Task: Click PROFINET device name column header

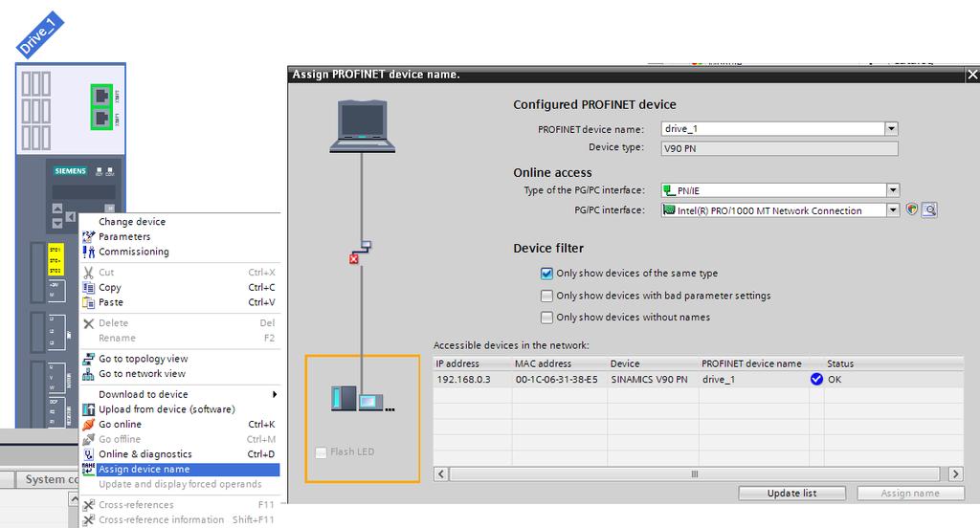Action: coord(754,363)
